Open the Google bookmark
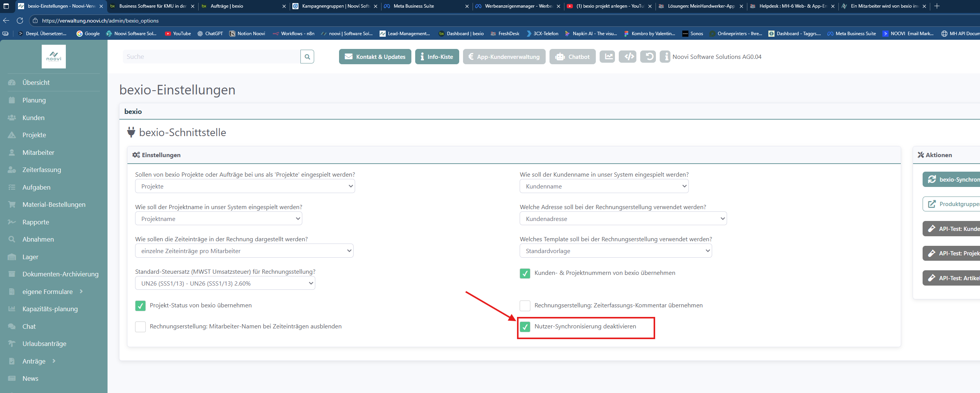Viewport: 980px width, 393px height. [x=88, y=34]
